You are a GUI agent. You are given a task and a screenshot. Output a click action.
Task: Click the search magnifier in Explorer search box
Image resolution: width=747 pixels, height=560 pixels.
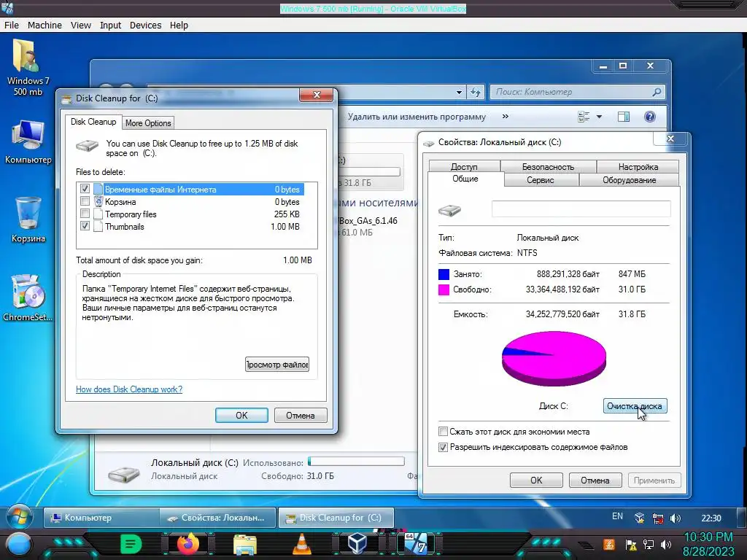tap(657, 92)
